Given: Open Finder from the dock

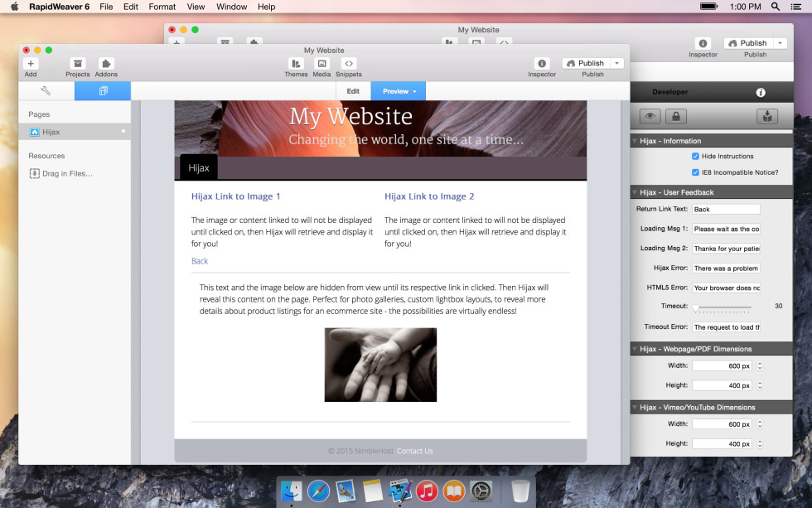Looking at the screenshot, I should [292, 491].
